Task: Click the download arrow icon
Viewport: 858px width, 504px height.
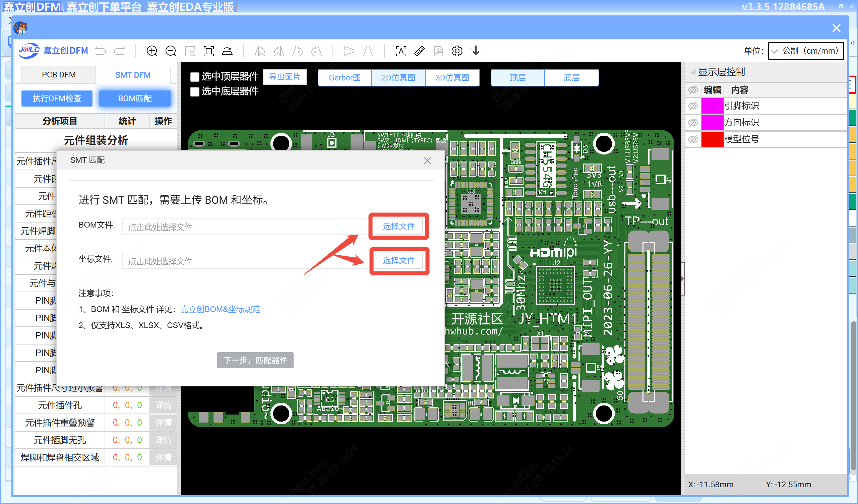Action: point(476,51)
